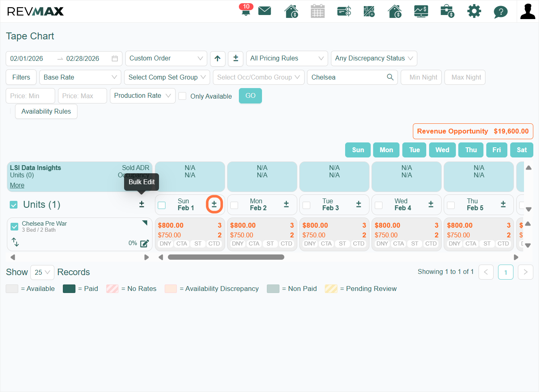Image resolution: width=539 pixels, height=392 pixels.
Task: Open the monitor revenue chart icon
Action: pos(421,11)
